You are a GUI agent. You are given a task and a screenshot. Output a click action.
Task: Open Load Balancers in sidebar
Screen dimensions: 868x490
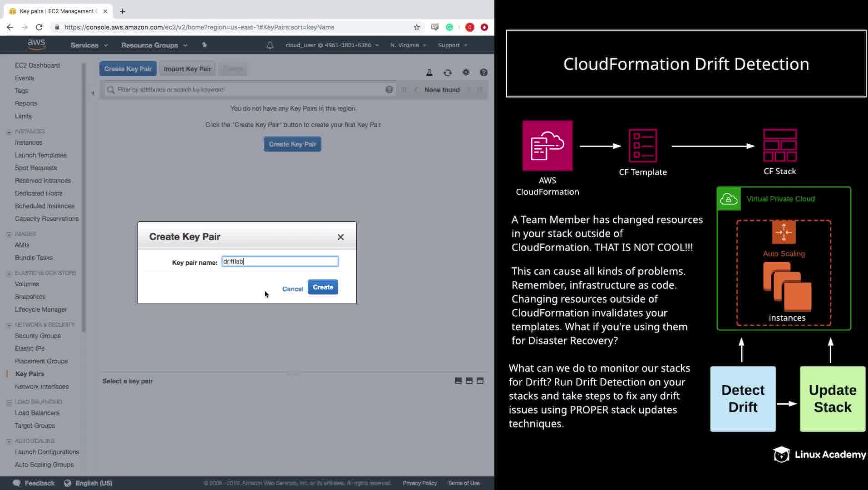click(37, 413)
